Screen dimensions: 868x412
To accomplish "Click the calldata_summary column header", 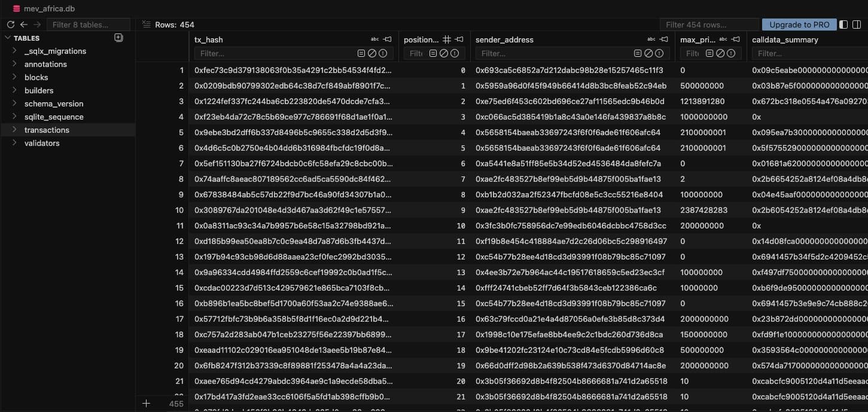I will tap(785, 39).
